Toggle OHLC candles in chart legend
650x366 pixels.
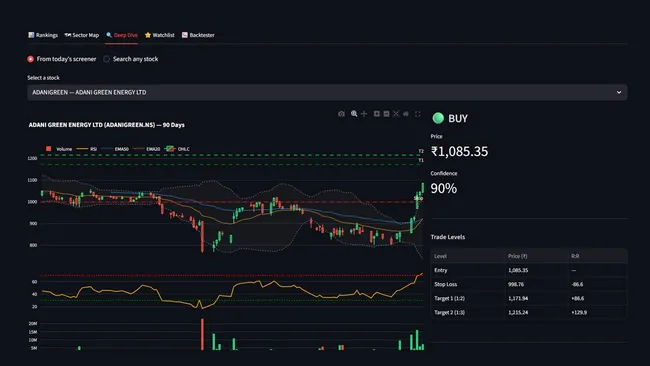coord(177,149)
